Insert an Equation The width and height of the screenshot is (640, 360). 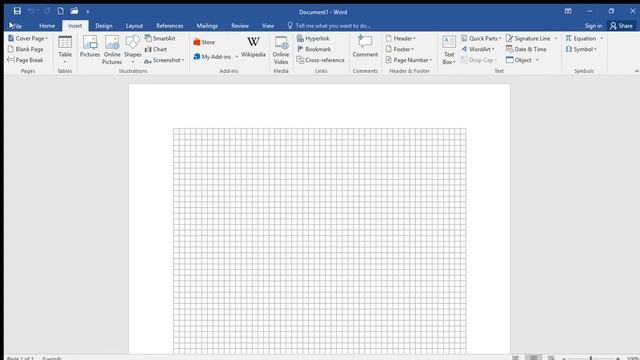pyautogui.click(x=581, y=38)
